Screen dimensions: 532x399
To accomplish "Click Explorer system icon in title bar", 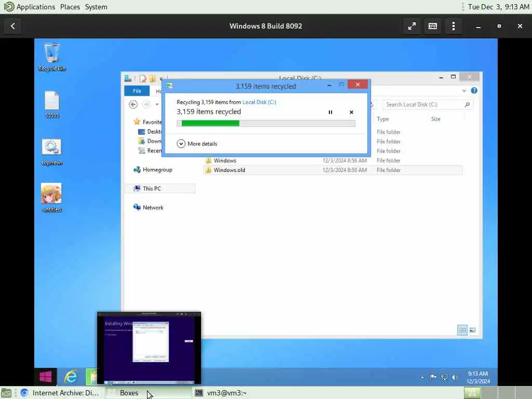I will [128, 78].
